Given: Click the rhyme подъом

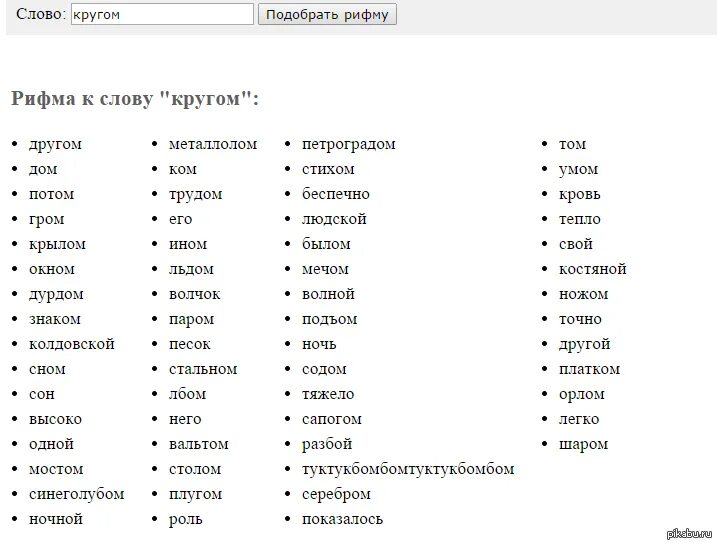Looking at the screenshot, I should 330,319.
